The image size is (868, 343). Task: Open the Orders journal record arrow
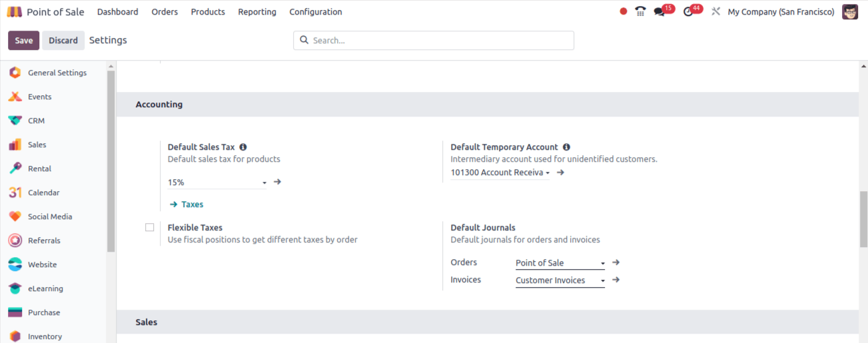(616, 262)
